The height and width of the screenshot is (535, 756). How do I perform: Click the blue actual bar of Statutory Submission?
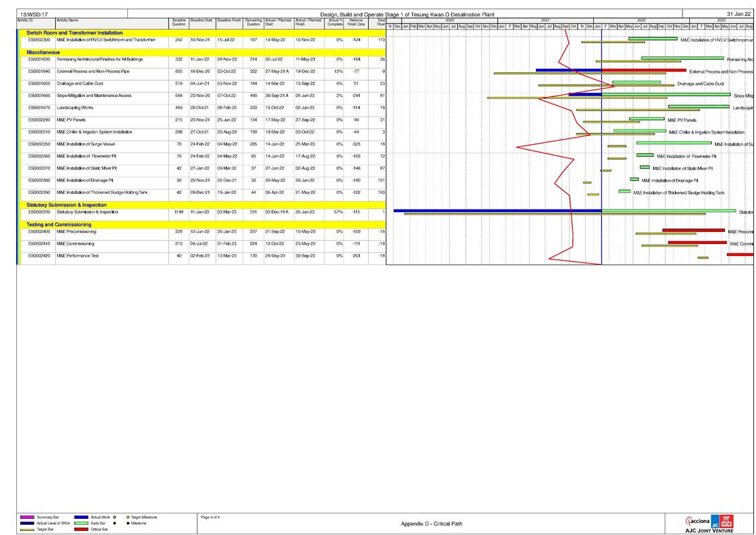tap(497, 210)
